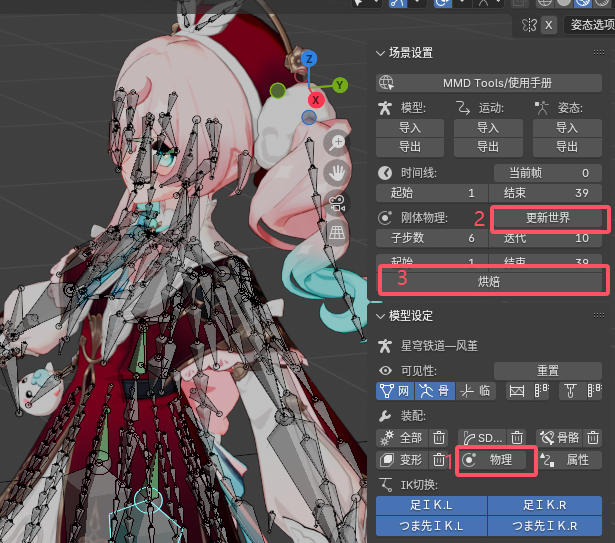This screenshot has height=543, width=615.
Task: Click the timeline 结束 frame field
Action: [546, 193]
